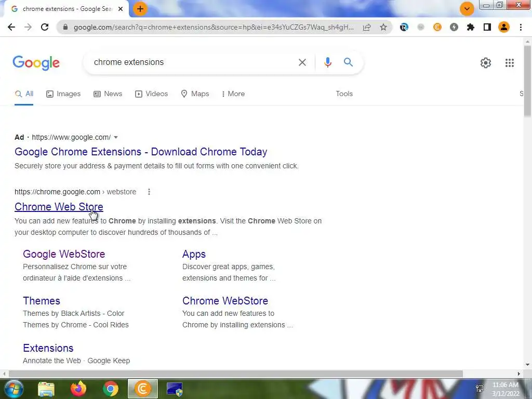This screenshot has height=399, width=532.
Task: Select the orange C browser taskbar button
Action: click(142, 389)
